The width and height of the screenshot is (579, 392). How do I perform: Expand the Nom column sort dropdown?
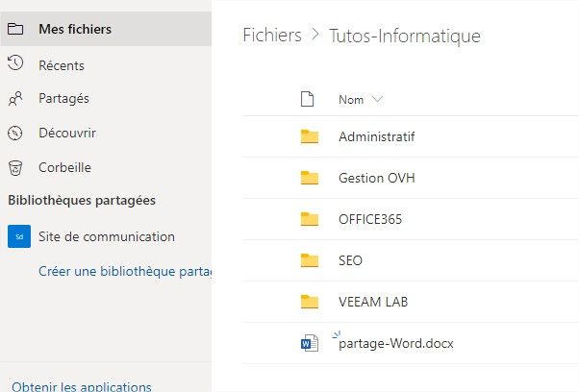[376, 100]
